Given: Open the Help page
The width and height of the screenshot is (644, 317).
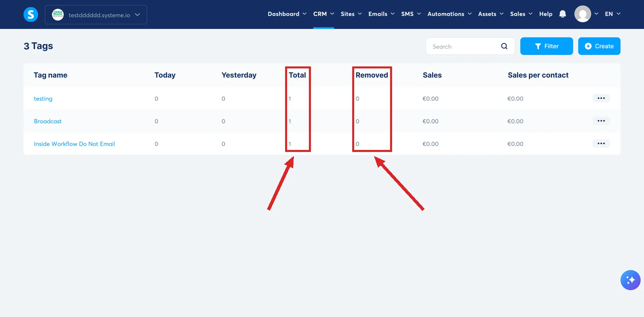Looking at the screenshot, I should (546, 14).
